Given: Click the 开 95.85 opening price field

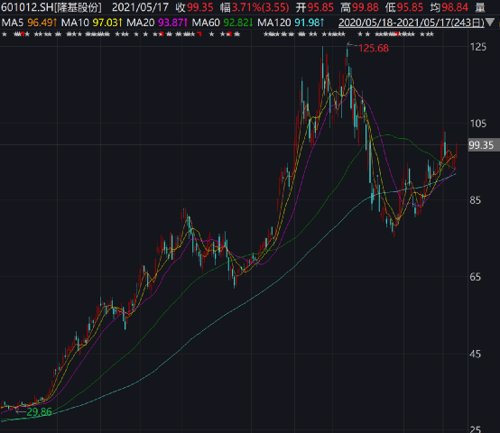Looking at the screenshot, I should 314,7.
